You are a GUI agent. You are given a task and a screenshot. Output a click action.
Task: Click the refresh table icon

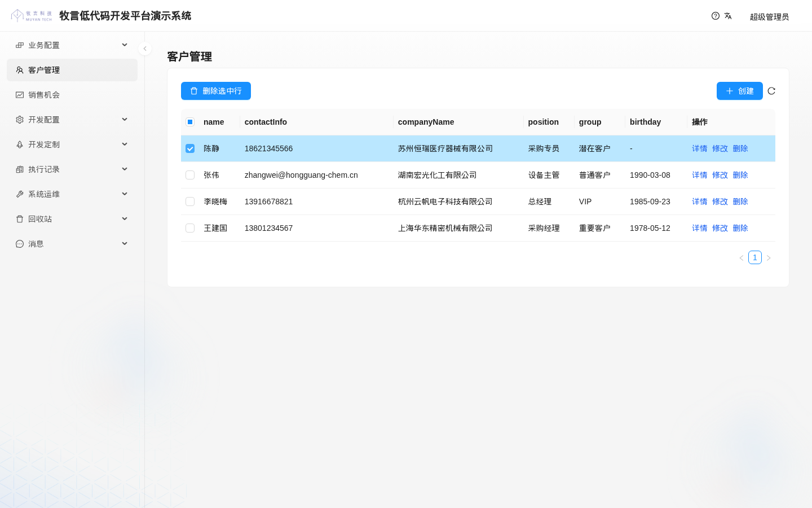coord(771,91)
